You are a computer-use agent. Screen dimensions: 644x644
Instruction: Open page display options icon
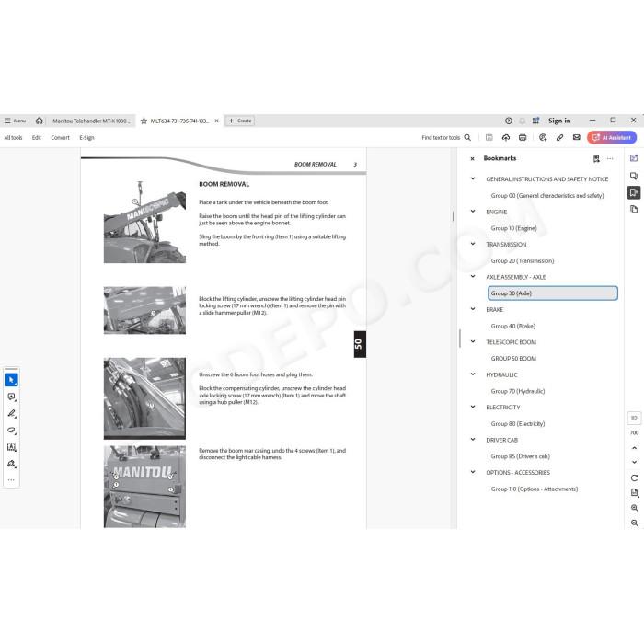tap(634, 492)
